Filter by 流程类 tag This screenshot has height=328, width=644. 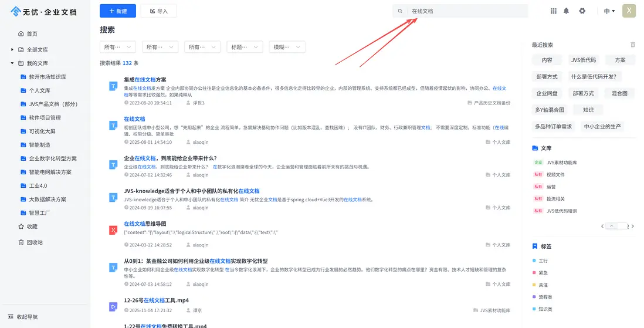(x=545, y=297)
